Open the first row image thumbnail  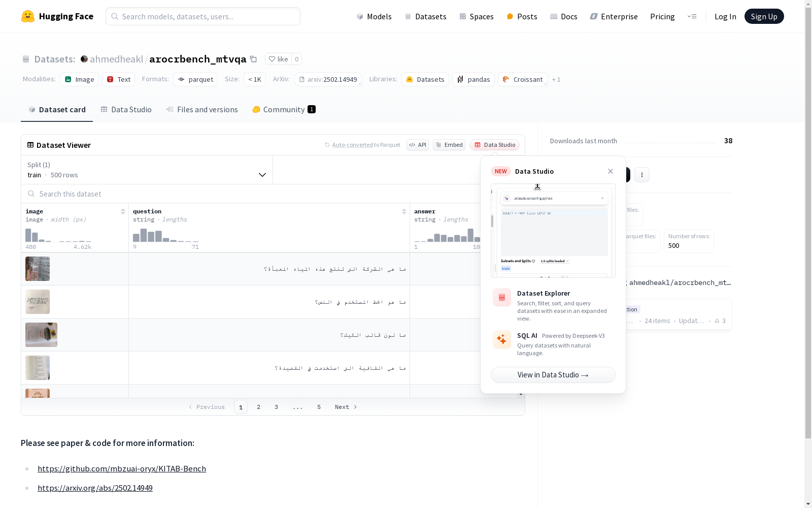point(38,269)
